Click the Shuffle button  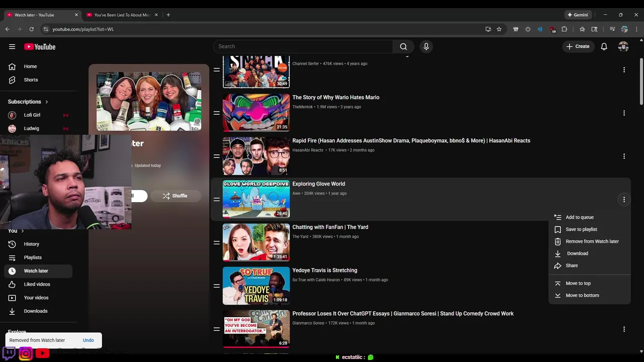pyautogui.click(x=176, y=196)
